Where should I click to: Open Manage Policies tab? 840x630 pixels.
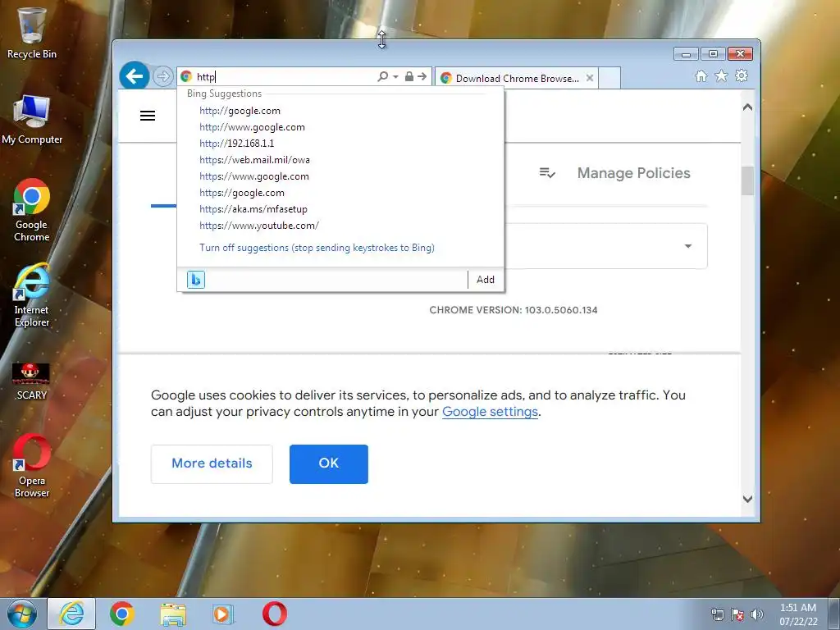(633, 173)
